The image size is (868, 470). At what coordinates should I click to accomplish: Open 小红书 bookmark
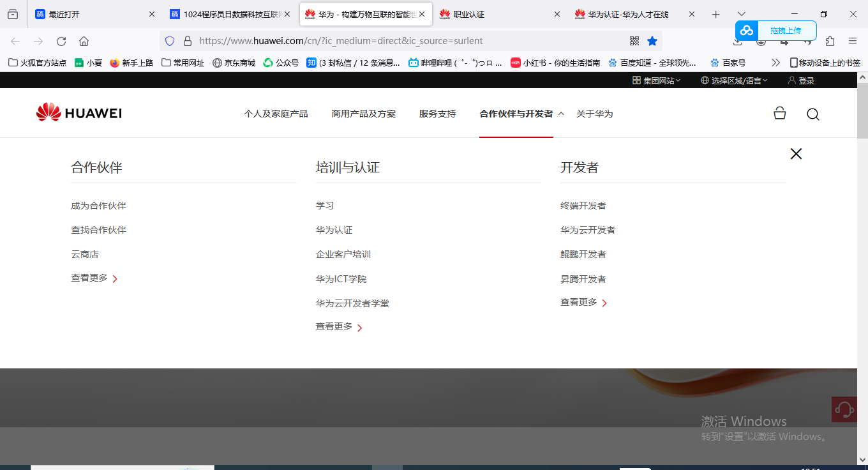click(x=555, y=63)
